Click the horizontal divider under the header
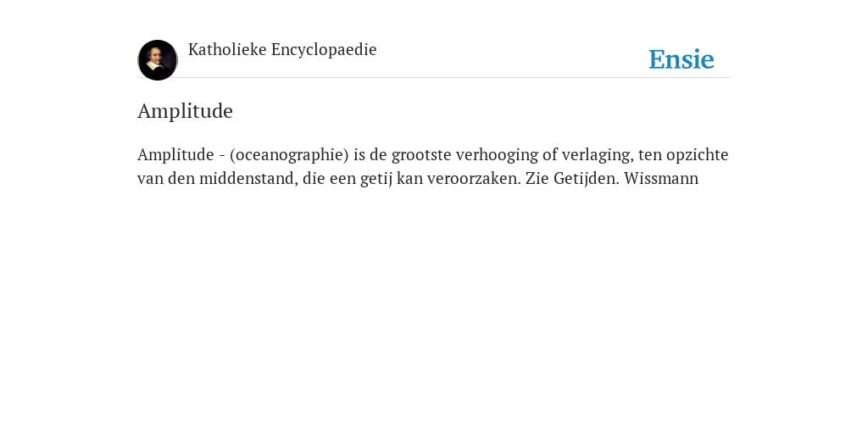 pyautogui.click(x=434, y=77)
